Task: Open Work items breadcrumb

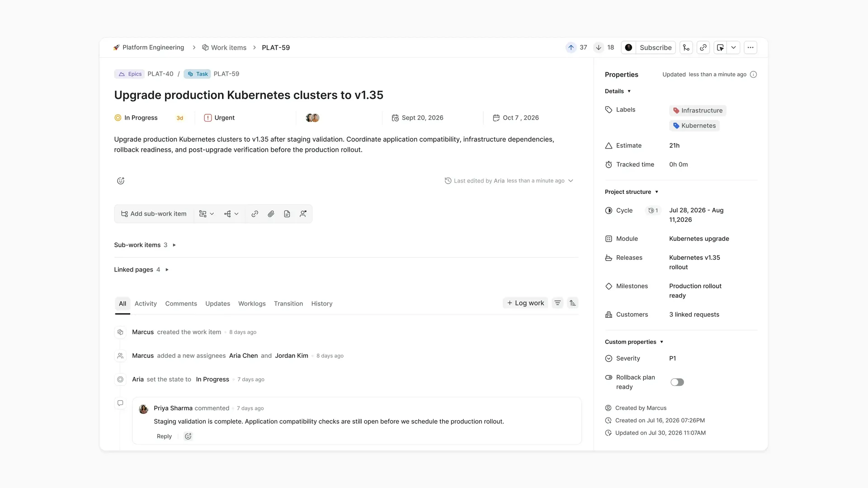Action: click(224, 47)
